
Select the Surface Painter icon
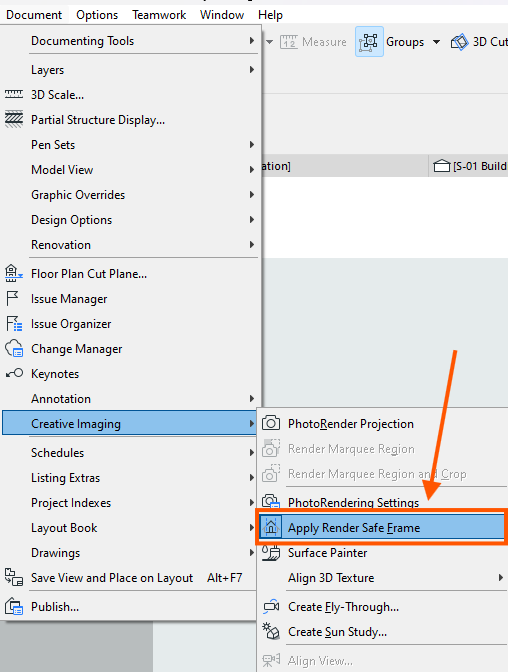pyautogui.click(x=271, y=553)
